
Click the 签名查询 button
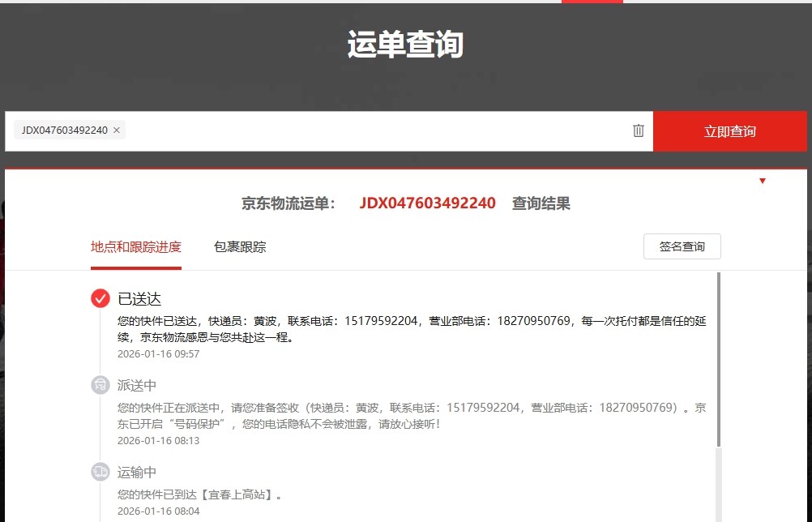pyautogui.click(x=682, y=246)
